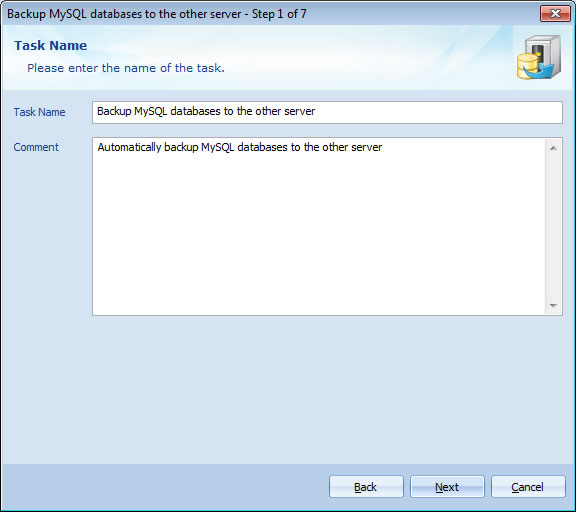The width and height of the screenshot is (576, 512).
Task: Place cursor in 'Automatically backup MySQL' comment line
Action: click(x=240, y=147)
